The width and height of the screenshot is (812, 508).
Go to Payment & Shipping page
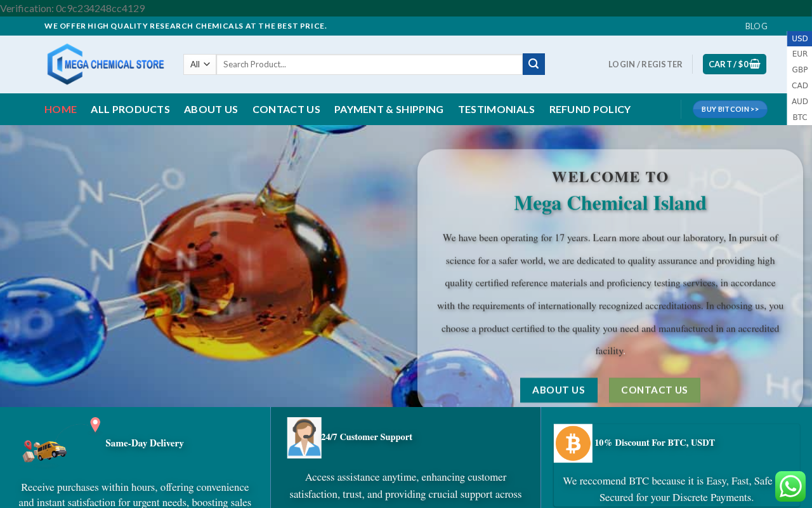(x=389, y=109)
